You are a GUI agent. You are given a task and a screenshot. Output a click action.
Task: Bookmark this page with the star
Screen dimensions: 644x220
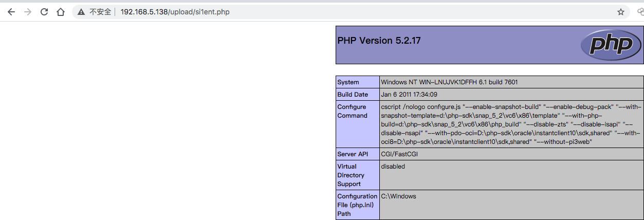click(x=620, y=12)
